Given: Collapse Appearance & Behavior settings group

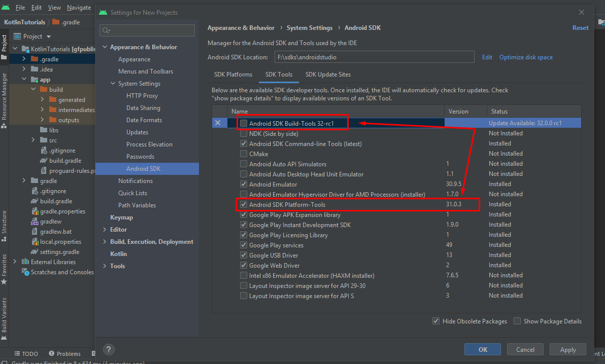Looking at the screenshot, I should point(105,47).
